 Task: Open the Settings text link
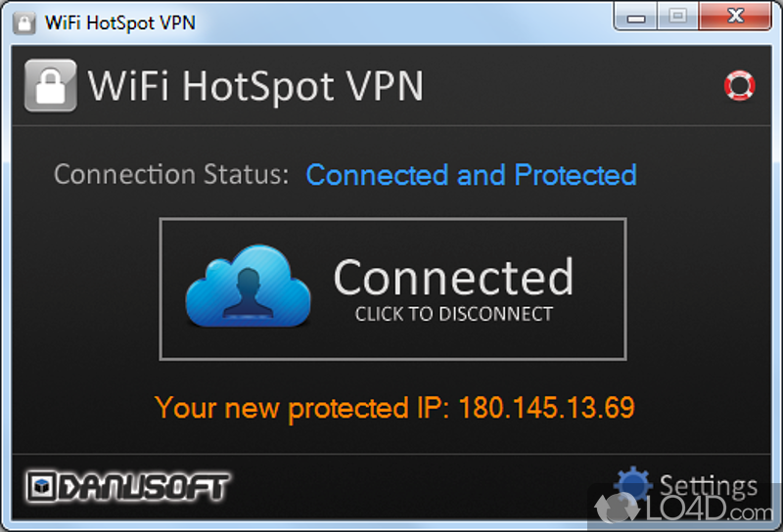tap(708, 486)
